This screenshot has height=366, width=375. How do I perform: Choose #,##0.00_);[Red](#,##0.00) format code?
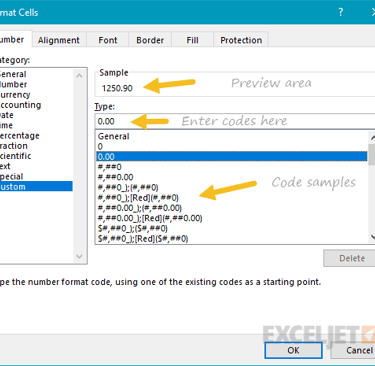coord(232,218)
